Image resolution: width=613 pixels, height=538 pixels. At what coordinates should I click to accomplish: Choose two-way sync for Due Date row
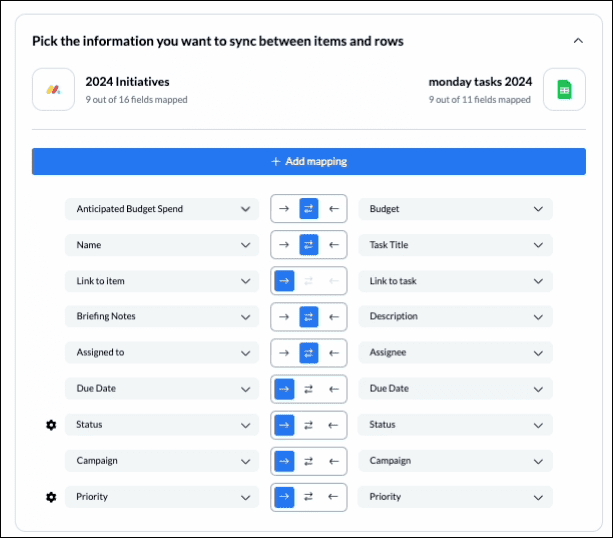click(308, 389)
